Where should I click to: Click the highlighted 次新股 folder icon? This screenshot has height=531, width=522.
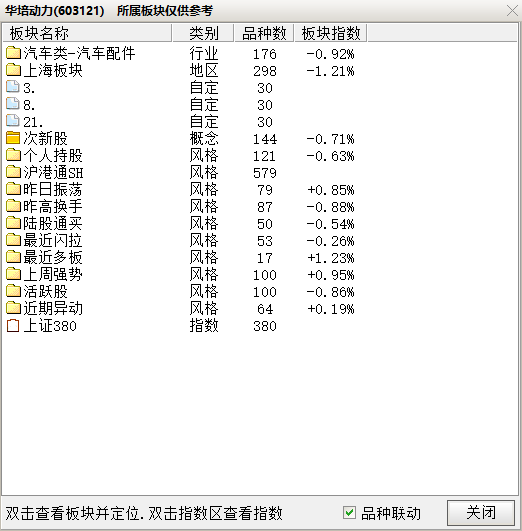pos(13,138)
